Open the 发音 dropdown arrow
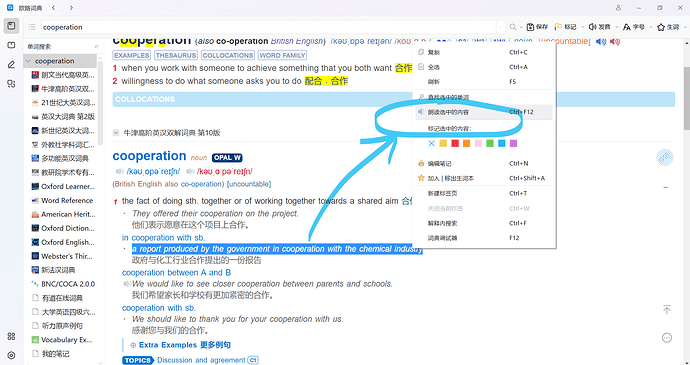This screenshot has height=365, width=690. [617, 27]
